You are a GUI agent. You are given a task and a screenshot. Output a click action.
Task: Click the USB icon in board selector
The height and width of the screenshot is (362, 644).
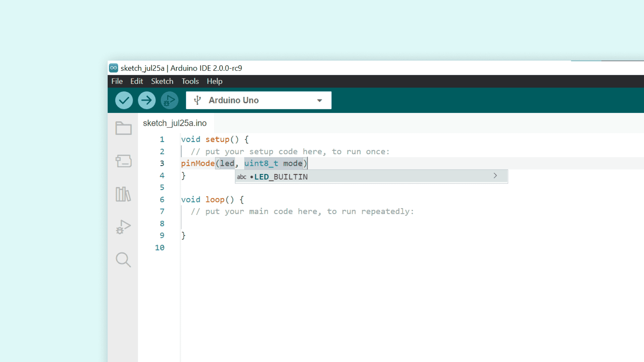(x=198, y=100)
